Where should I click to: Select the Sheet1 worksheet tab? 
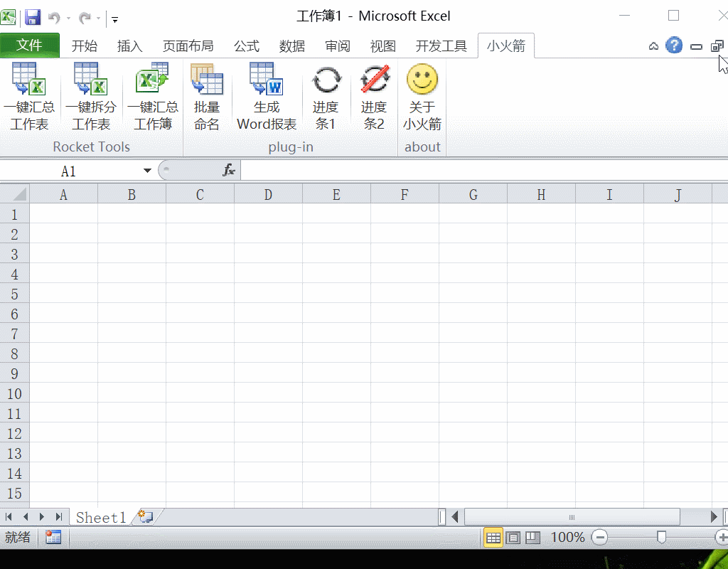click(x=101, y=517)
